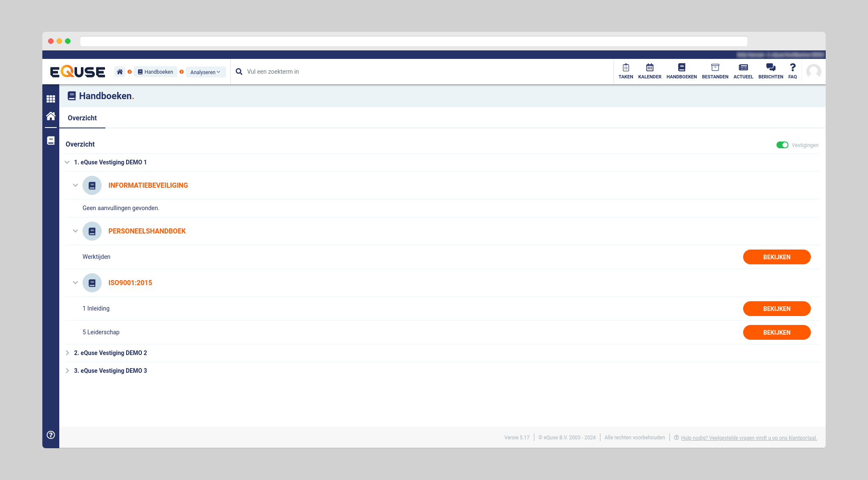The width and height of the screenshot is (868, 480).
Task: Open the FAQ question mark
Action: click(792, 71)
